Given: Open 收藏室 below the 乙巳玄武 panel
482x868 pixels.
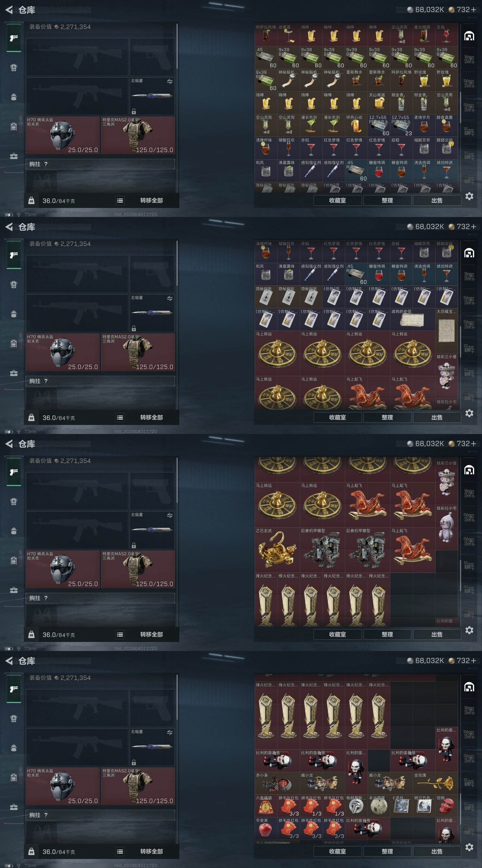Looking at the screenshot, I should click(337, 634).
